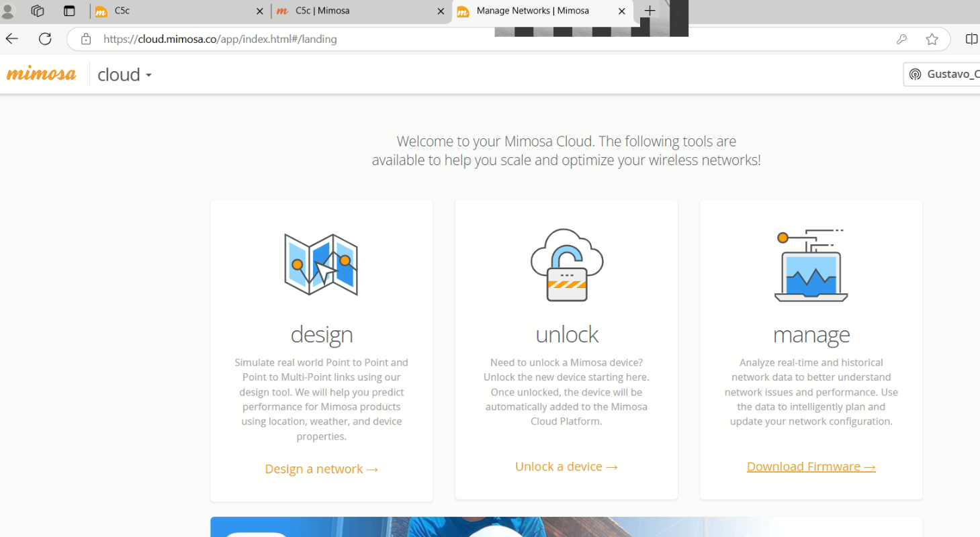Open the browser profile avatar icon
980x537 pixels.
(x=8, y=11)
